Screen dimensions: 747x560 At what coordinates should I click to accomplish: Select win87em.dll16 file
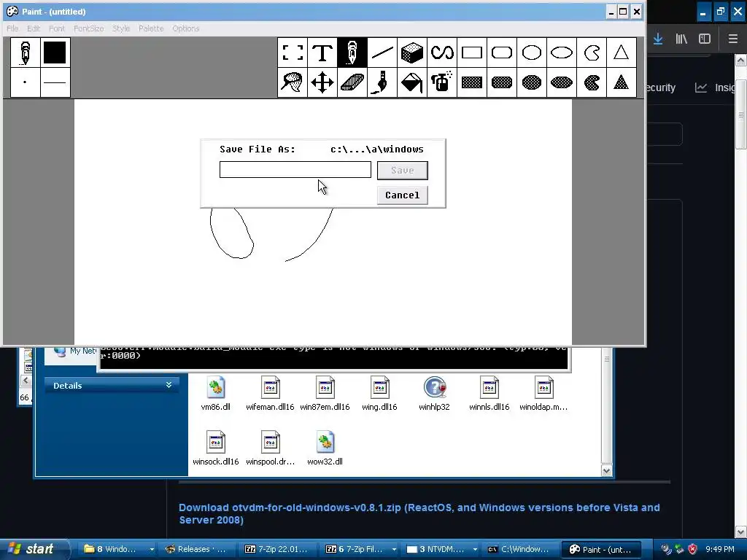pos(325,394)
